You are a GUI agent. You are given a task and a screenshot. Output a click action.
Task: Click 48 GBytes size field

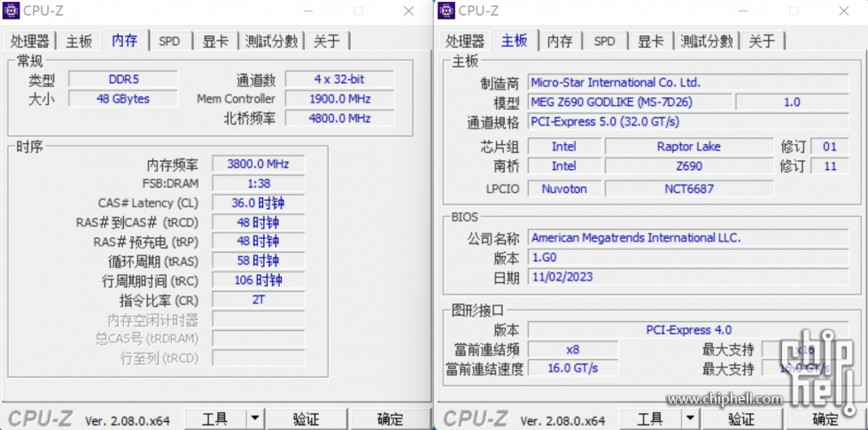coord(123,99)
